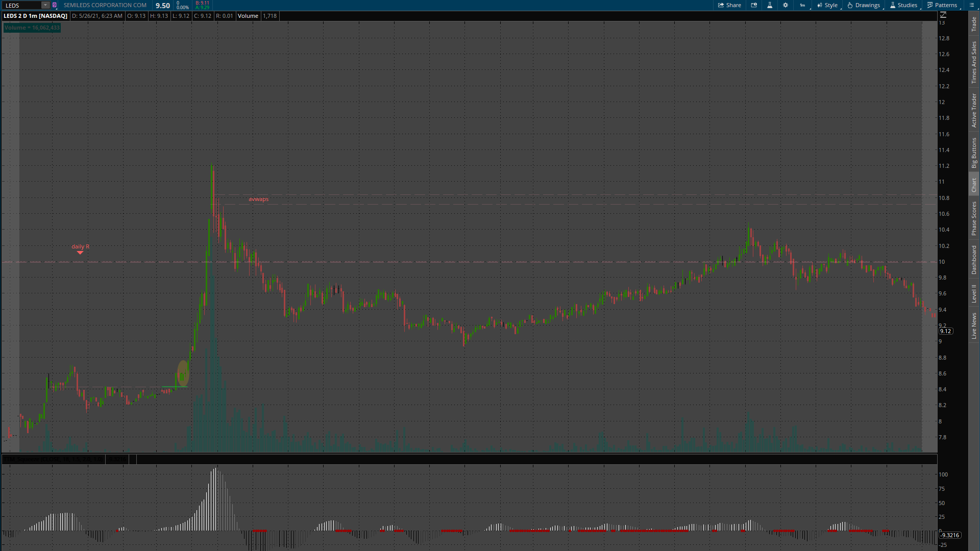Open the 1m timeframe selector
980x551 pixels.
tap(802, 5)
